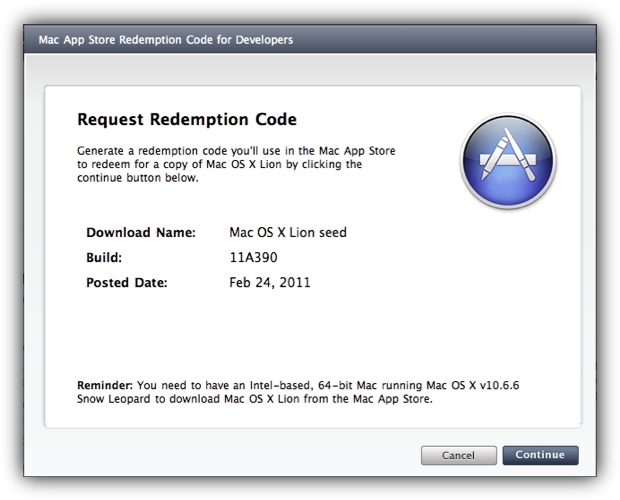Click the dialog title 'Mac App Store Redemption Code for Developers'

(x=166, y=40)
